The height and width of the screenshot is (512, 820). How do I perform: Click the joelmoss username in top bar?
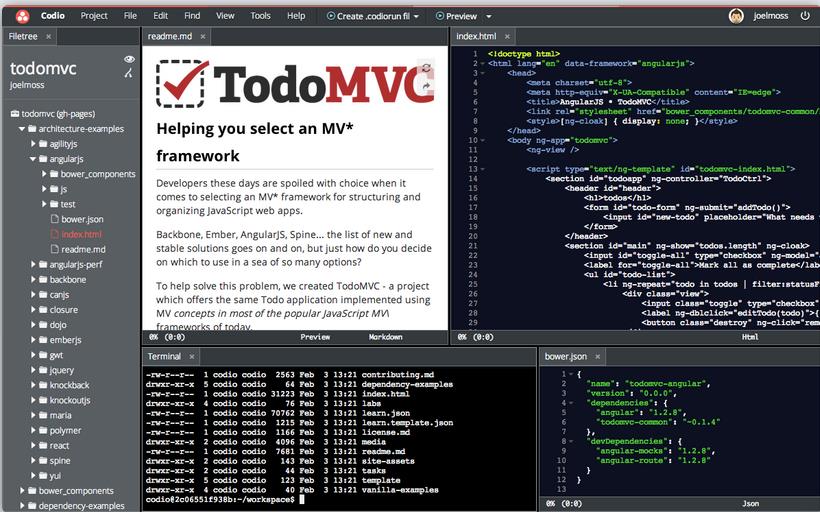771,16
